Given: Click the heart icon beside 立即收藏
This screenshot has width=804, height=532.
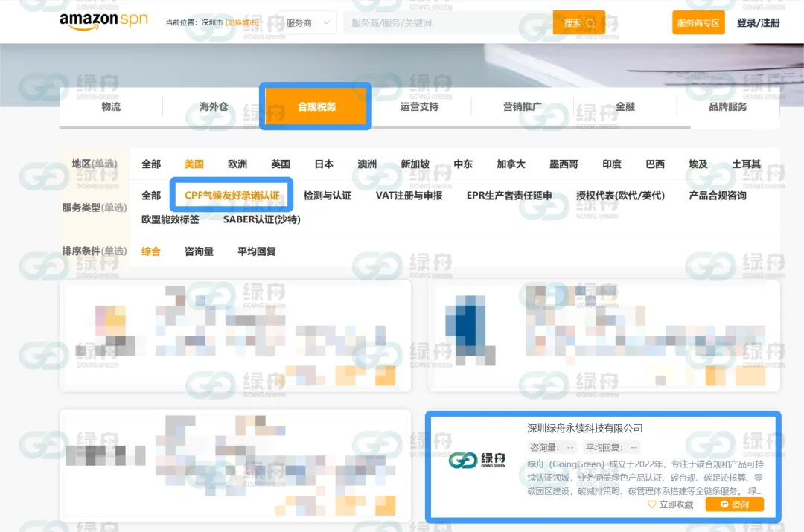Looking at the screenshot, I should click(x=651, y=504).
